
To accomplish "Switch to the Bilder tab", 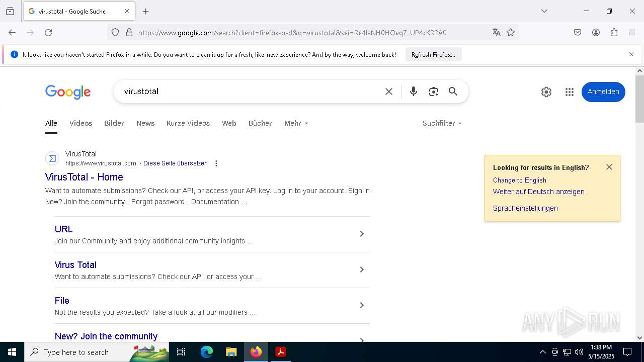I will tap(114, 123).
